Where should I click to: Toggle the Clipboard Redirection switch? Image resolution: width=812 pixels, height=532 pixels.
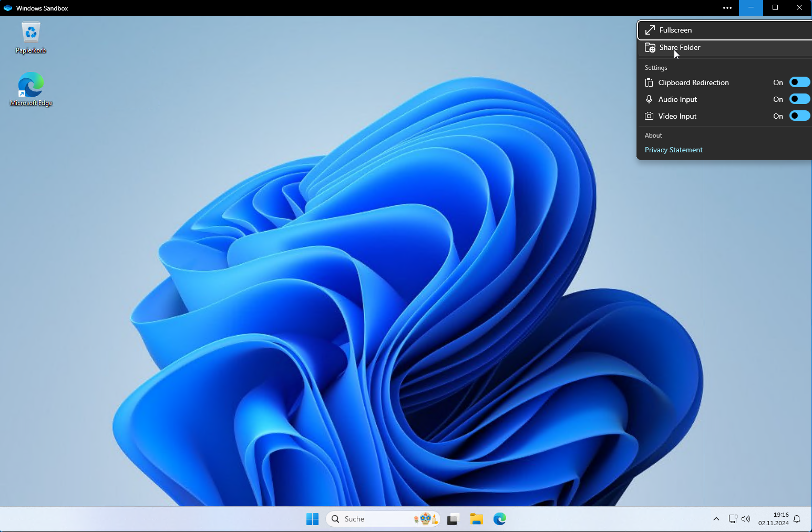pyautogui.click(x=799, y=82)
